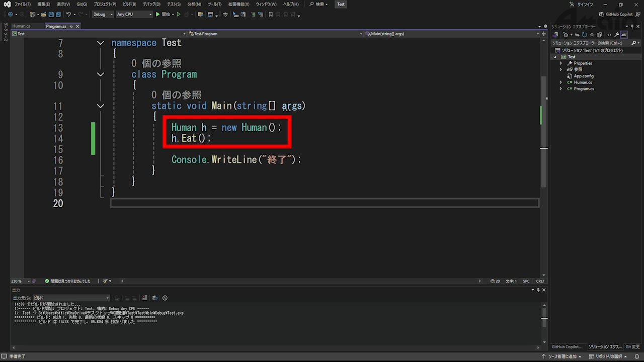Select App.config in Solution Explorer
The height and width of the screenshot is (362, 644).
584,76
